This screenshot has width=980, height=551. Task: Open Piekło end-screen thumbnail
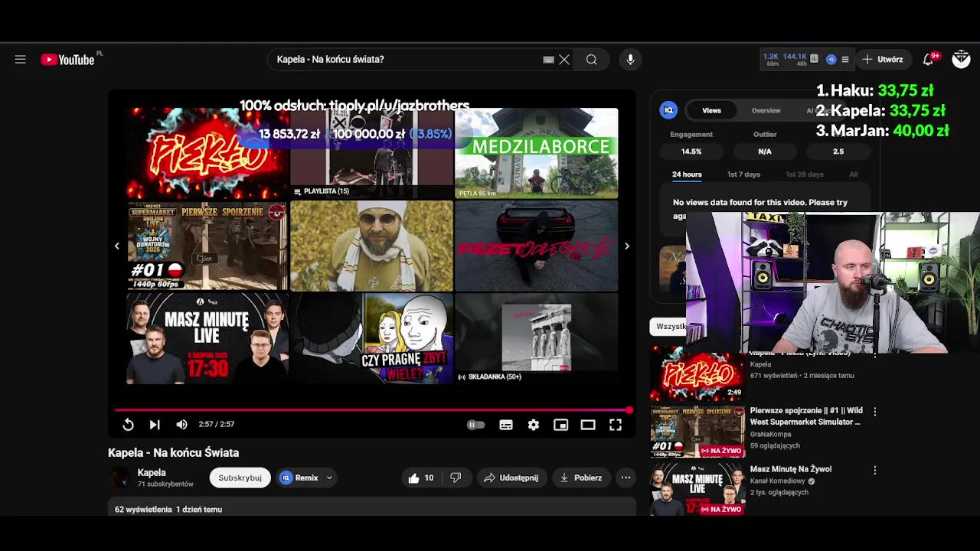[207, 153]
